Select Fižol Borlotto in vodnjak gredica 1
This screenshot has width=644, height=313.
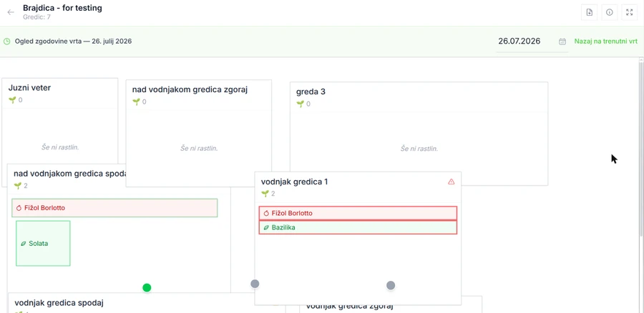358,214
